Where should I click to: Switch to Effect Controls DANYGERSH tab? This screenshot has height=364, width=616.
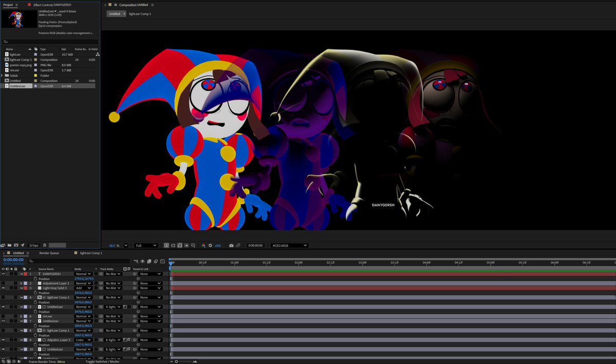52,5
